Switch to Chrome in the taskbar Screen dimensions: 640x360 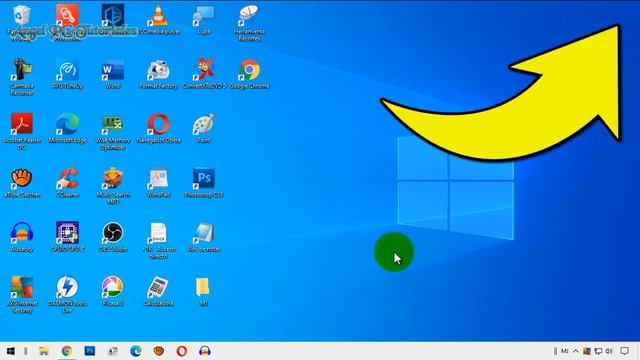[67, 351]
